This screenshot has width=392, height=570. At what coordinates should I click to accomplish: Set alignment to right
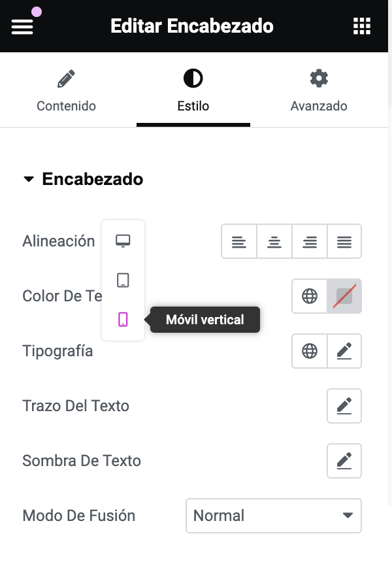coord(310,242)
